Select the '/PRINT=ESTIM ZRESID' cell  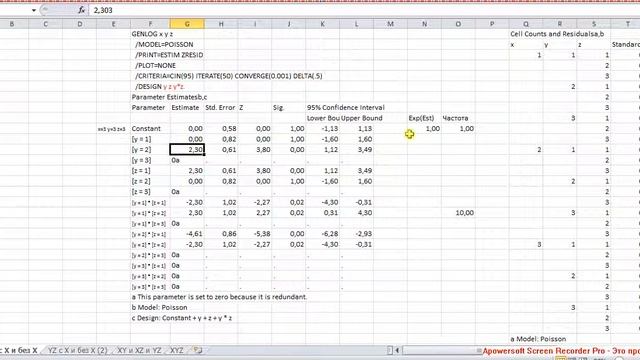(169, 55)
